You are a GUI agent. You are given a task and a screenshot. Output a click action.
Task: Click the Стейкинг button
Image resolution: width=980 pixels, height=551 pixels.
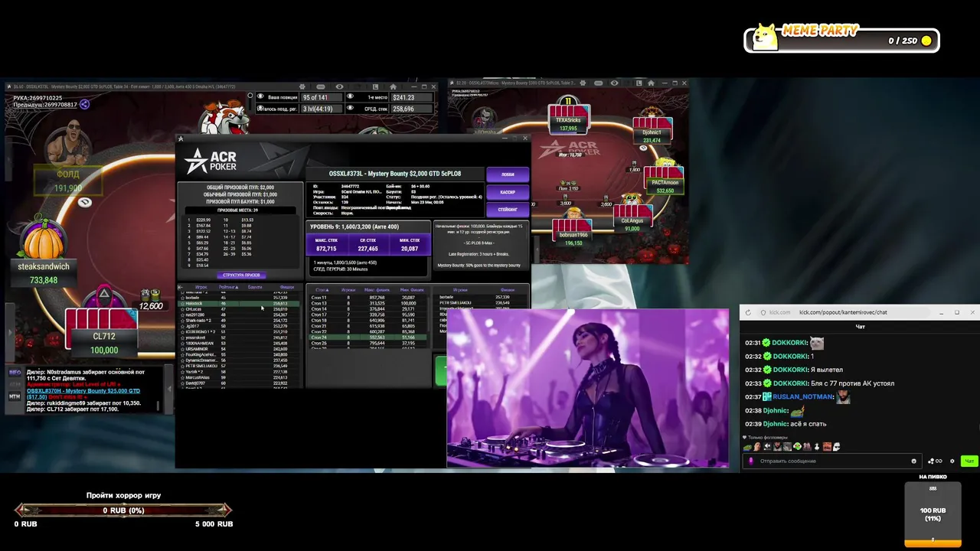tap(508, 210)
